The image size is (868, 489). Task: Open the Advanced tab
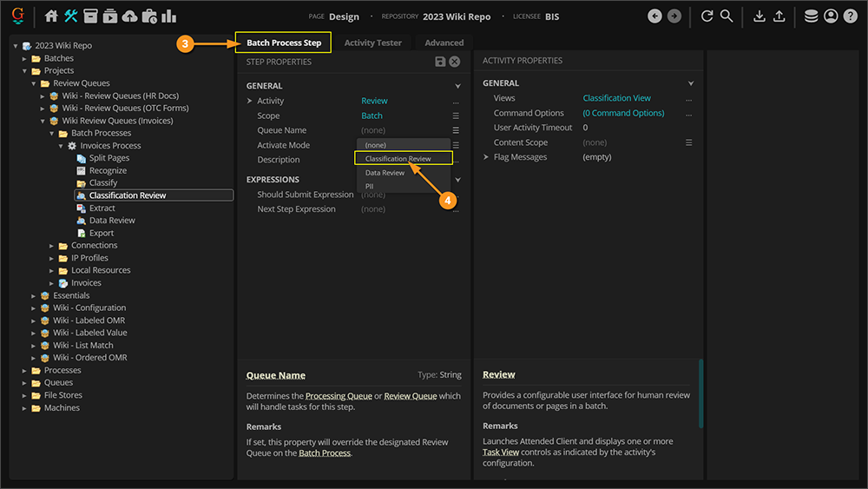[x=444, y=43]
